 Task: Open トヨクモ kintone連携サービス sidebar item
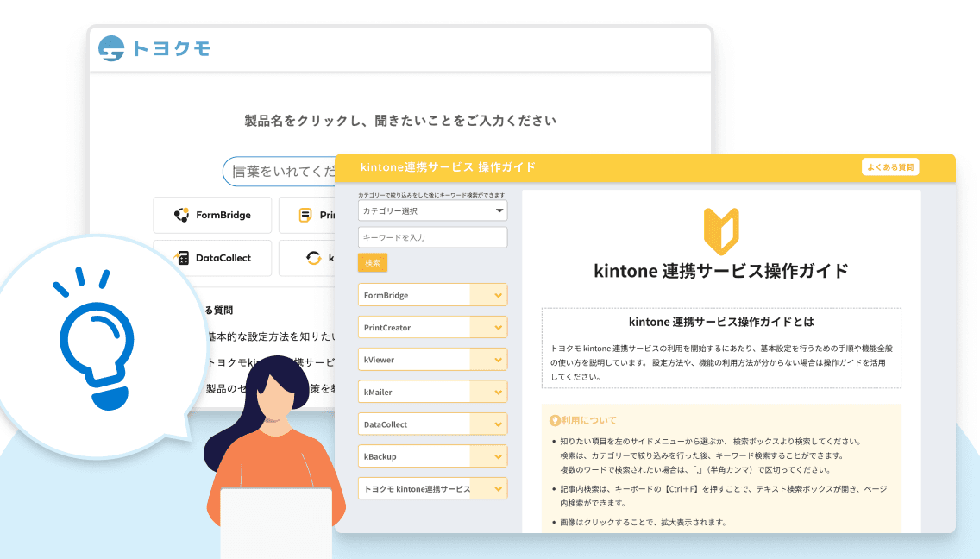tap(416, 489)
